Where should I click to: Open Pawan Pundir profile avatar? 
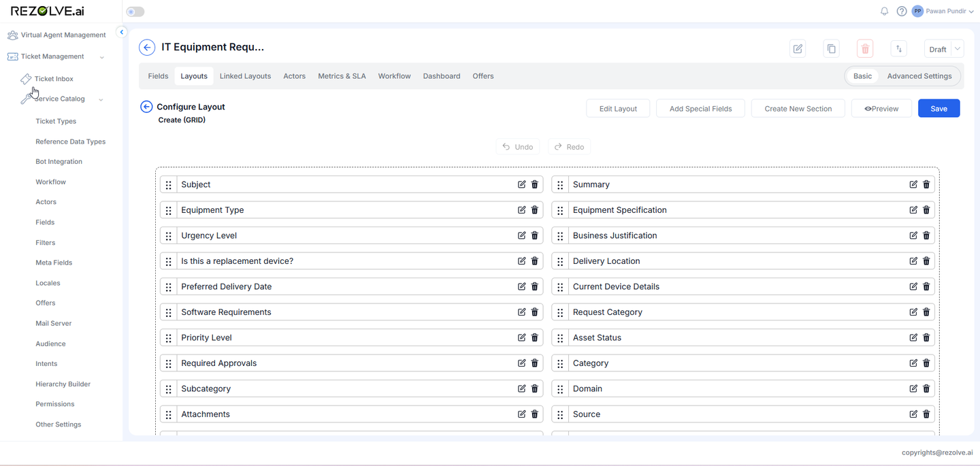click(917, 12)
